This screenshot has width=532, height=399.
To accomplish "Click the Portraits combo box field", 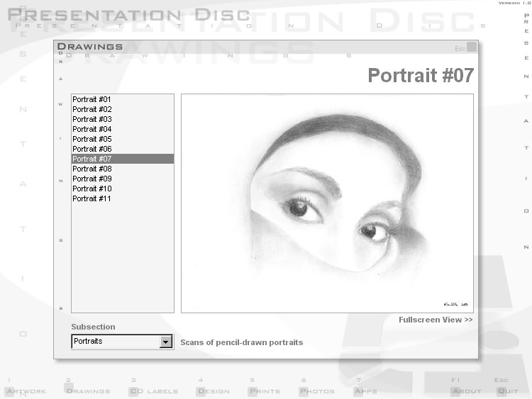I will tap(122, 342).
